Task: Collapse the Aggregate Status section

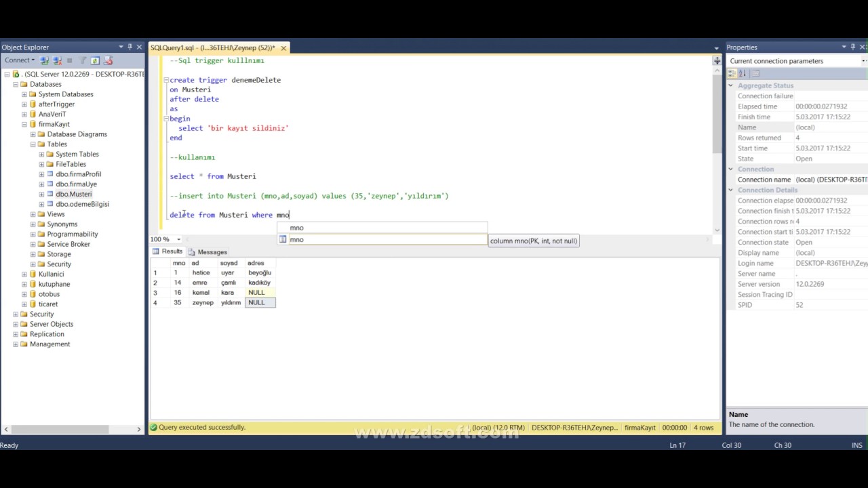Action: [731, 85]
